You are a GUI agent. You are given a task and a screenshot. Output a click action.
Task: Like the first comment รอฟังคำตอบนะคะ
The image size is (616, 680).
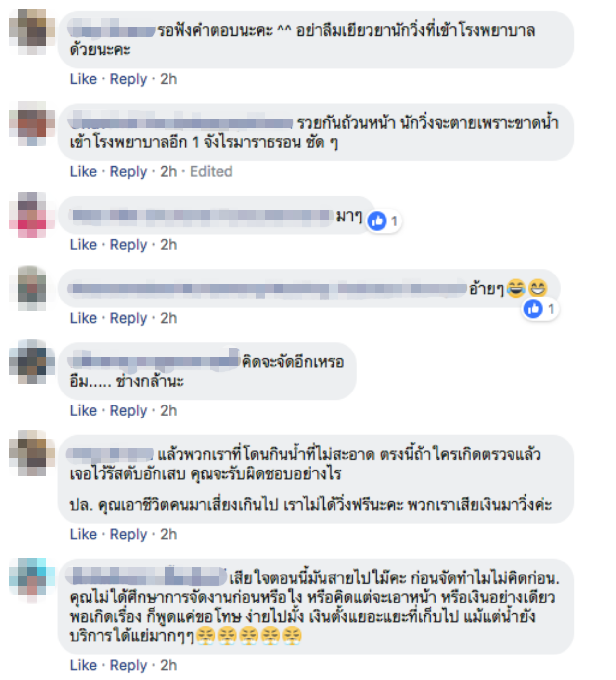pyautogui.click(x=83, y=79)
